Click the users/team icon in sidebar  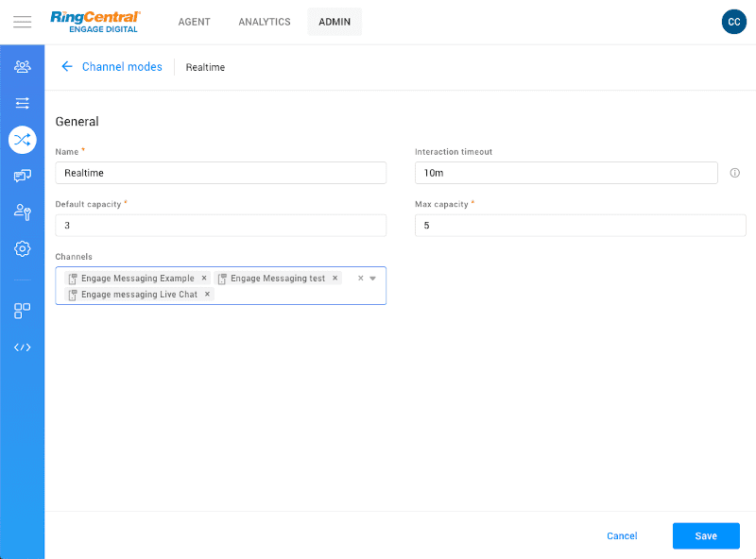22,66
